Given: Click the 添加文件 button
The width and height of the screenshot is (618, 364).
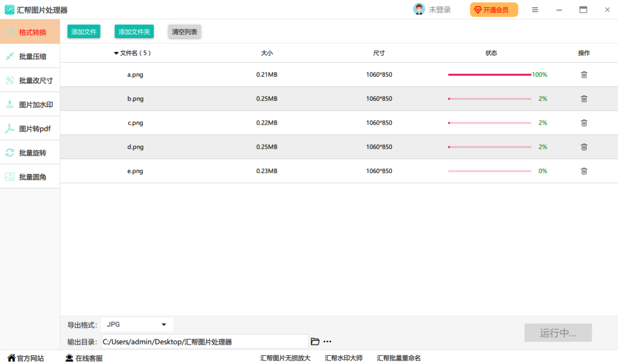Looking at the screenshot, I should click(x=84, y=32).
